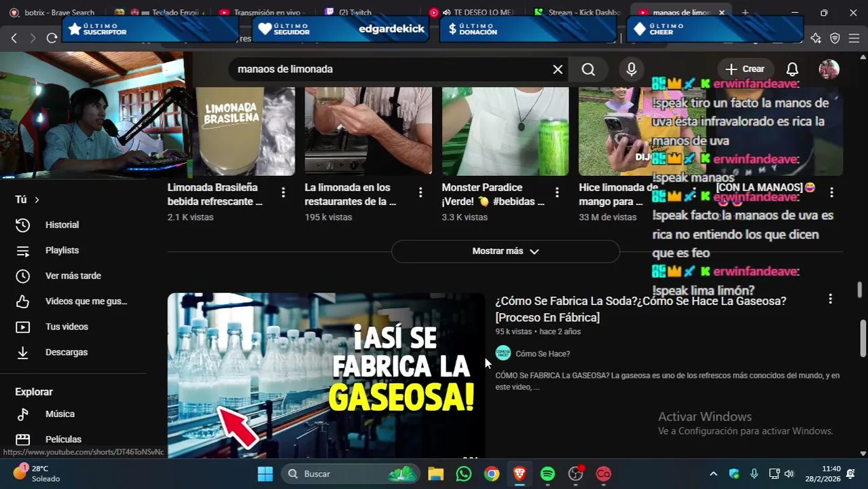The height and width of the screenshot is (489, 868).
Task: Switch to Transmisión en vivo tab
Action: coord(261,12)
